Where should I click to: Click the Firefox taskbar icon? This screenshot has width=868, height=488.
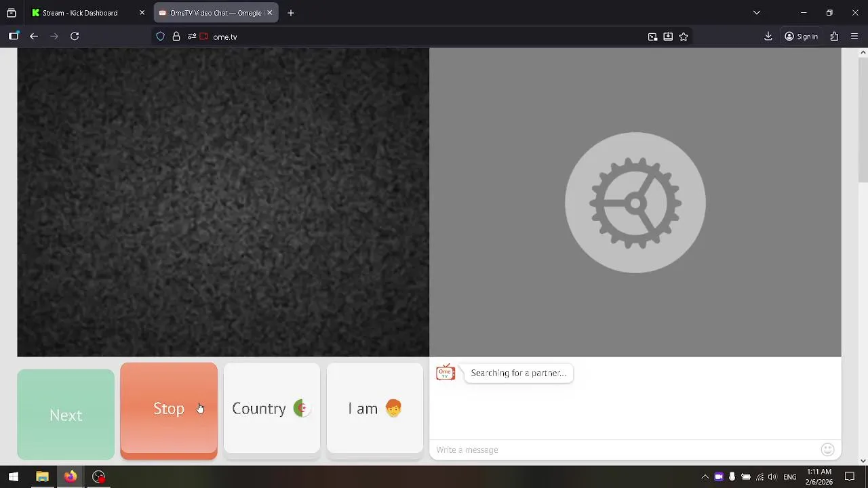coord(71,477)
